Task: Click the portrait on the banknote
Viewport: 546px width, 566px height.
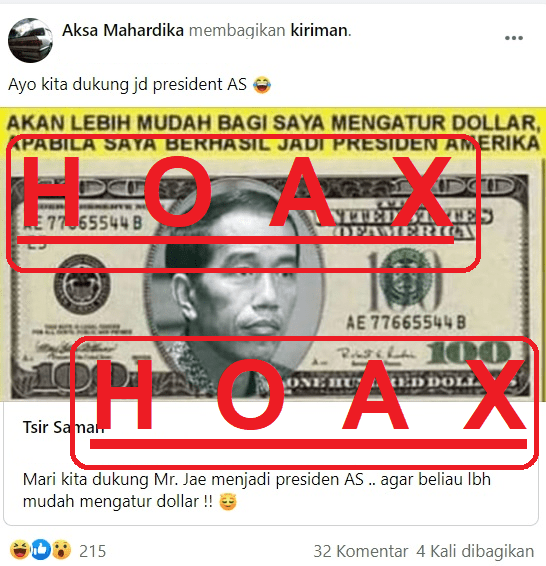Action: tap(236, 289)
